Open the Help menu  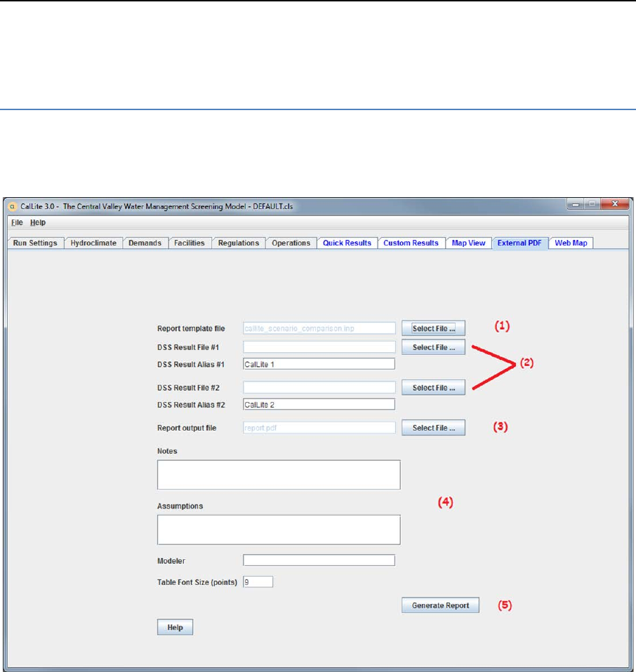(x=38, y=222)
